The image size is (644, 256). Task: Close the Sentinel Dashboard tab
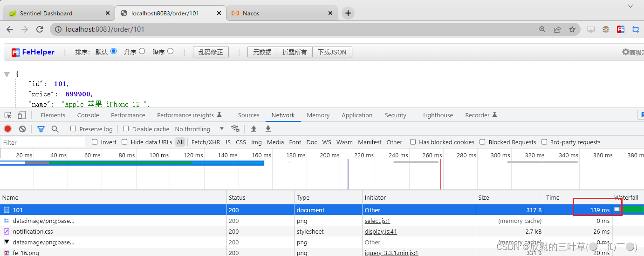pos(108,13)
